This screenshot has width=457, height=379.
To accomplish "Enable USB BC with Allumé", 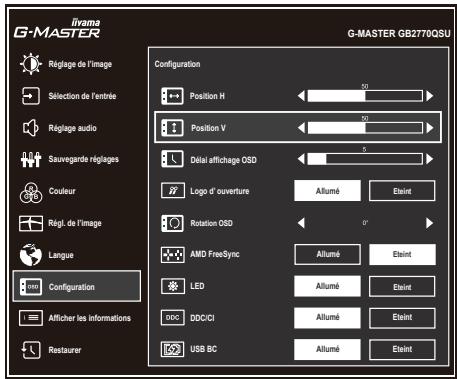I will point(327,349).
